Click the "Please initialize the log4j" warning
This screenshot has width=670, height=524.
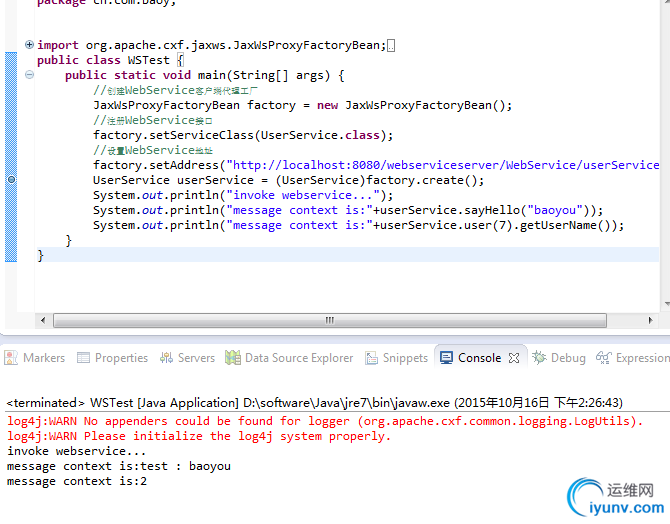(x=199, y=436)
